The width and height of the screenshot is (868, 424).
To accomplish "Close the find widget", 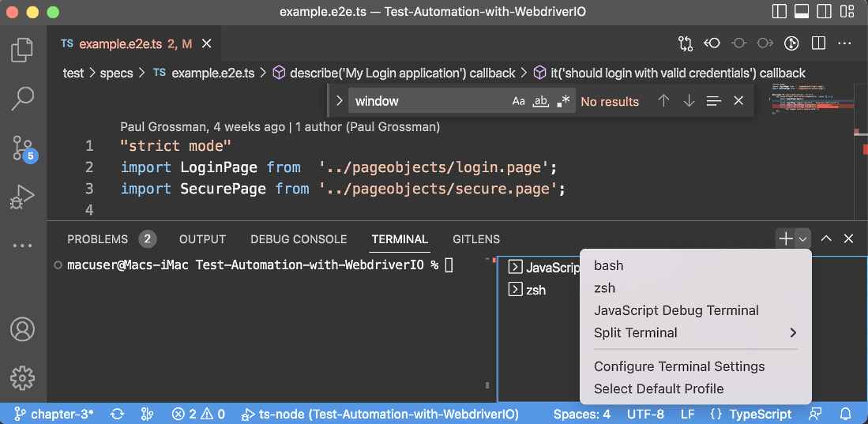I will point(738,101).
